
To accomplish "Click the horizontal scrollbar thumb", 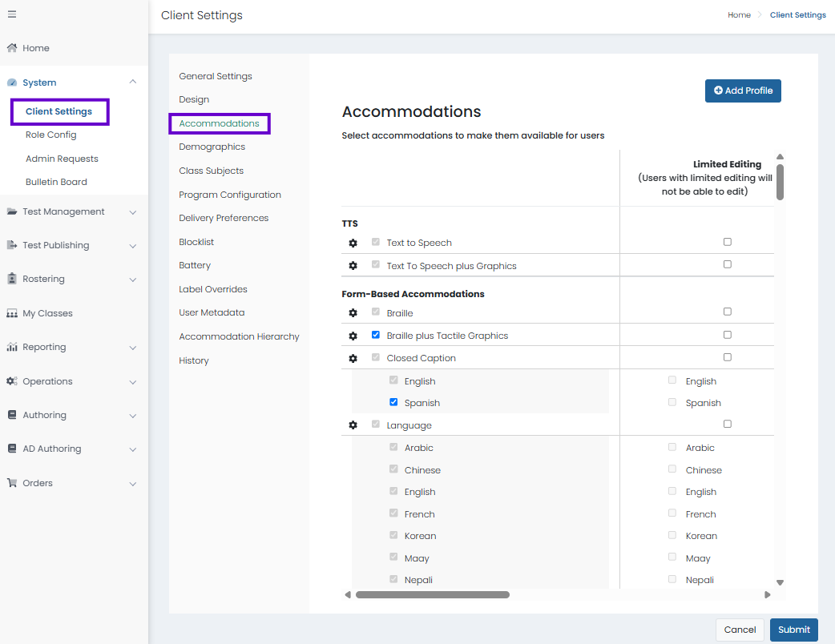I will 433,594.
